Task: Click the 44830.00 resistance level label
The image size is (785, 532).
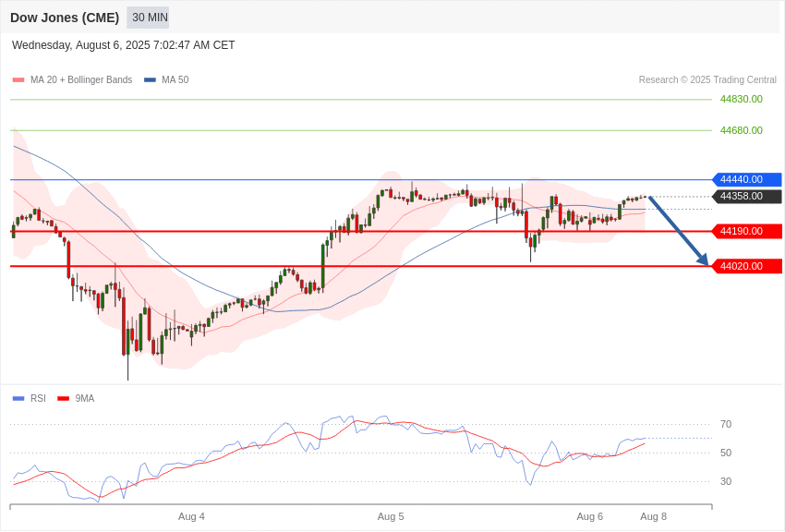Action: [x=742, y=99]
